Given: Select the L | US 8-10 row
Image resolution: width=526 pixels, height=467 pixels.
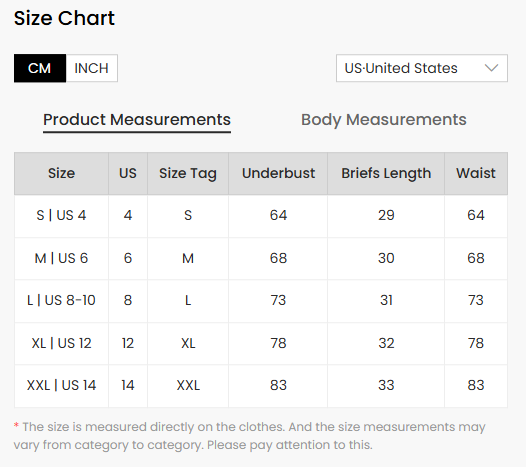Looking at the screenshot, I should 261,301.
